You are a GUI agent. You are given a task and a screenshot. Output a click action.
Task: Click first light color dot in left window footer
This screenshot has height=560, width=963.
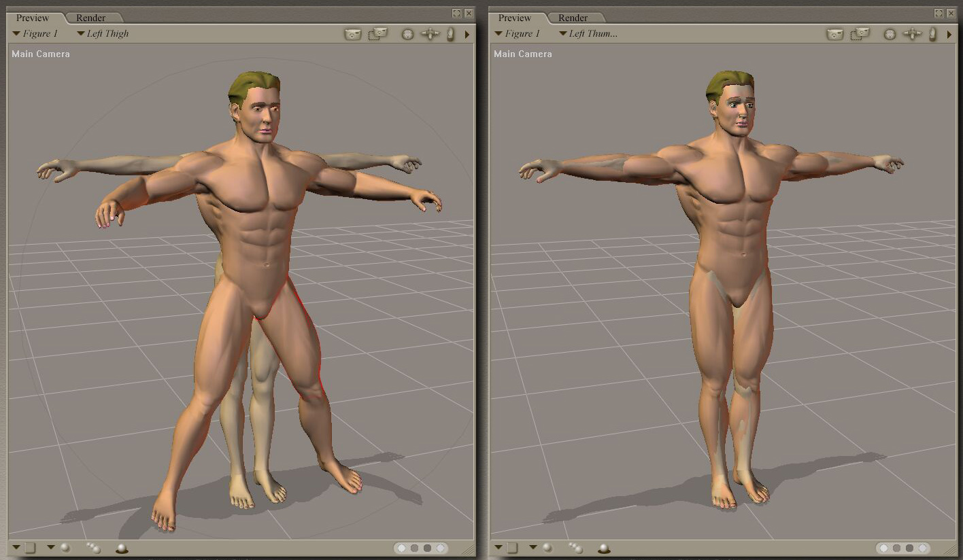401,548
